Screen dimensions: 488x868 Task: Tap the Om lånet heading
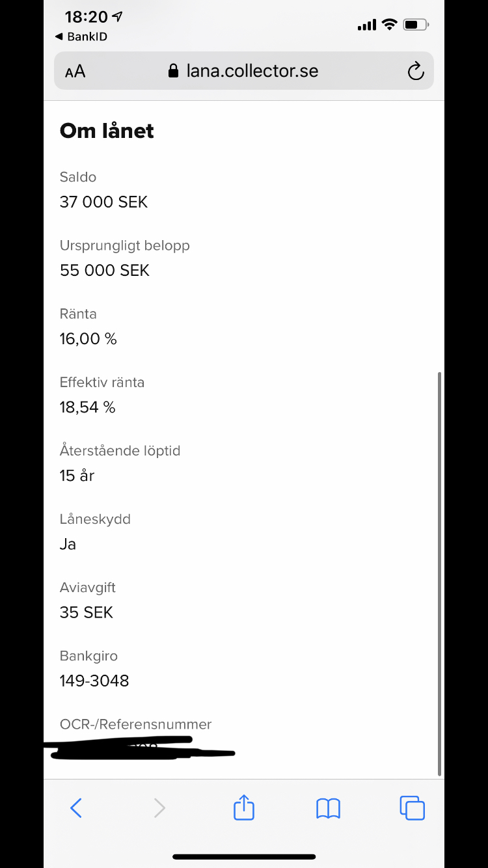107,131
